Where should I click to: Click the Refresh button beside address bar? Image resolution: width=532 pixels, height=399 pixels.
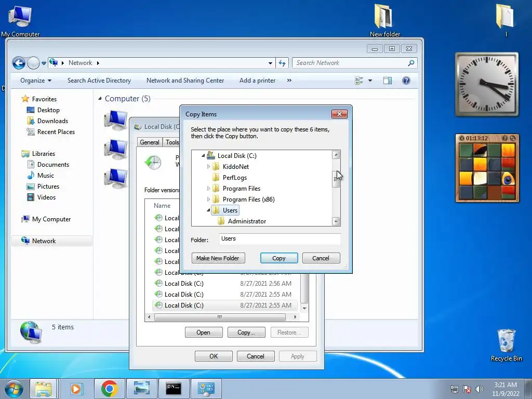click(x=282, y=63)
